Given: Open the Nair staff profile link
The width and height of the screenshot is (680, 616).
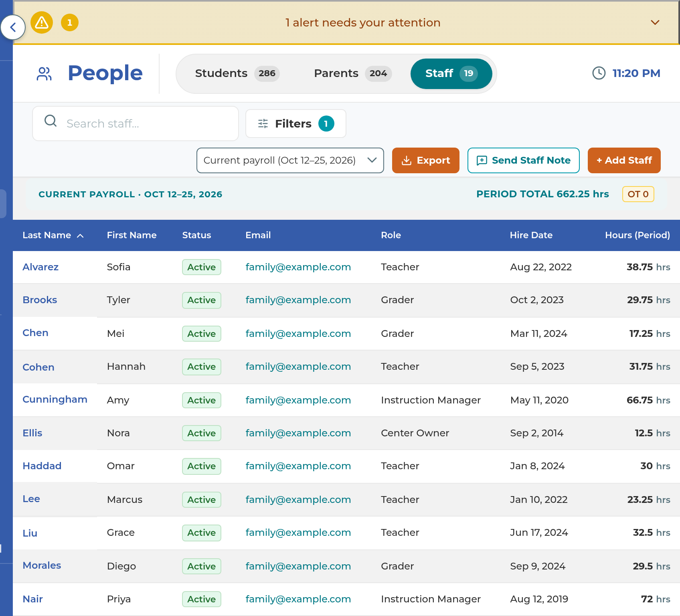Looking at the screenshot, I should (33, 599).
